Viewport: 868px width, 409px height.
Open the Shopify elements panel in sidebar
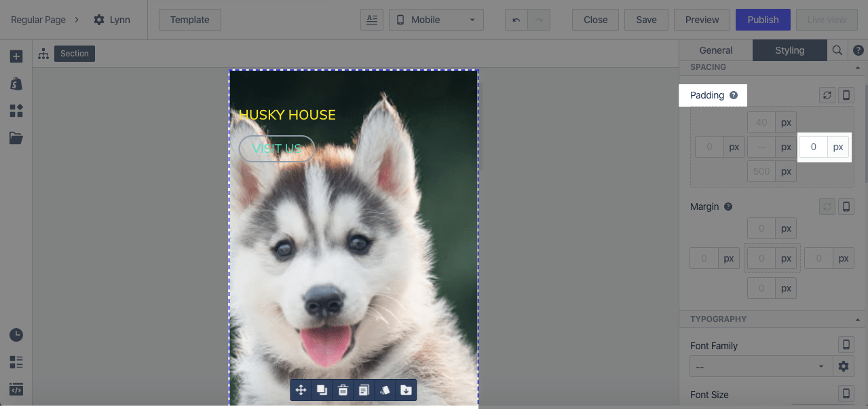pyautogui.click(x=16, y=84)
